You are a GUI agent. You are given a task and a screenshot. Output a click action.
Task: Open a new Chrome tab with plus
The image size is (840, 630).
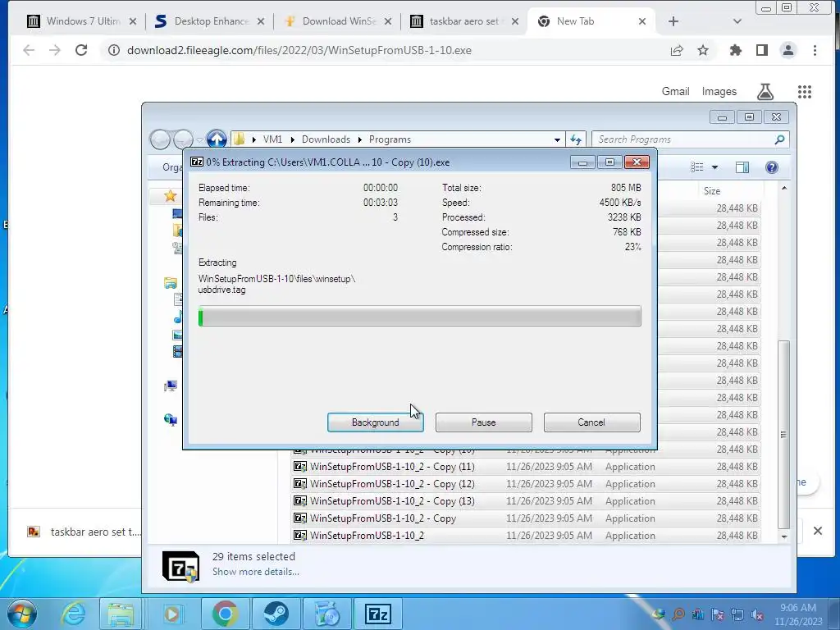[x=673, y=21]
